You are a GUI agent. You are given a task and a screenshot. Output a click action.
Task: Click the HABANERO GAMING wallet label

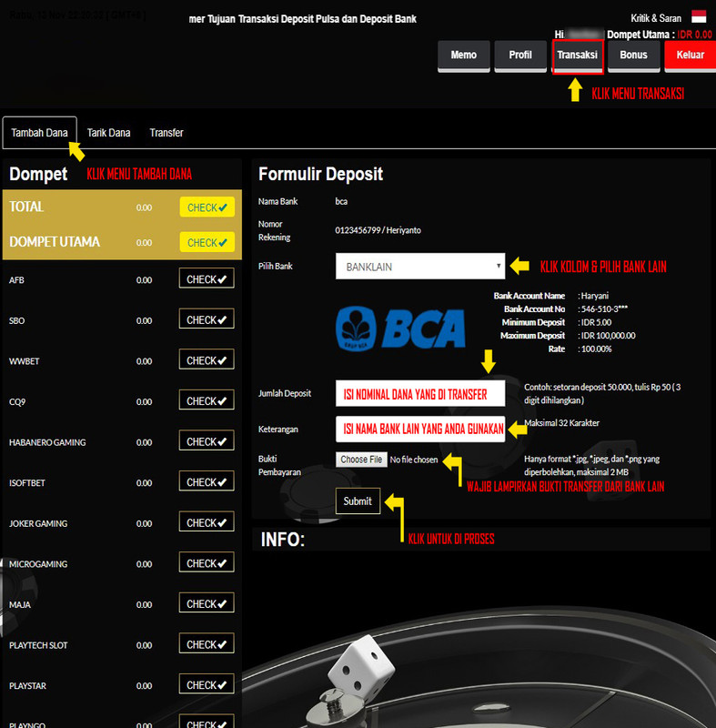(47, 442)
